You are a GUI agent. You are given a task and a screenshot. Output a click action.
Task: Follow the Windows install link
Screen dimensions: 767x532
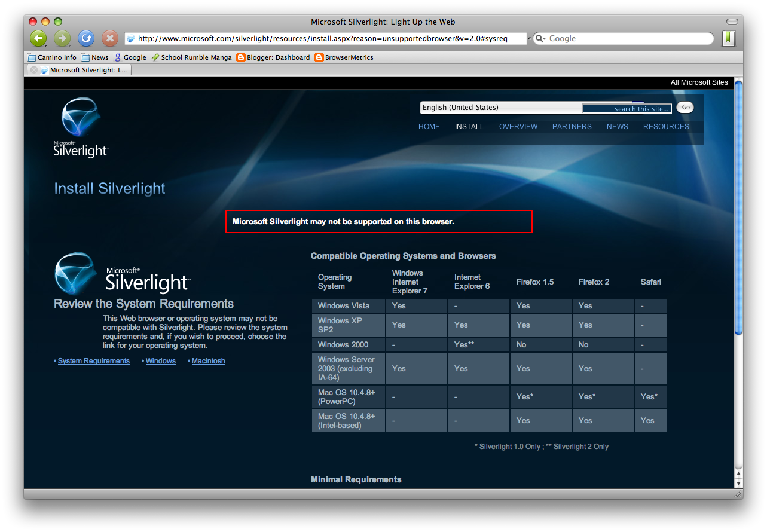click(161, 361)
